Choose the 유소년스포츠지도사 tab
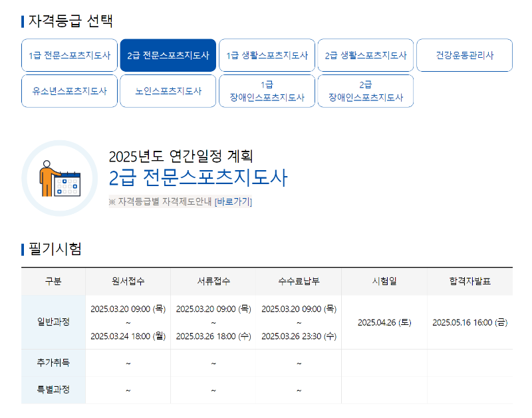Image resolution: width=532 pixels, height=418 pixels. (x=69, y=91)
